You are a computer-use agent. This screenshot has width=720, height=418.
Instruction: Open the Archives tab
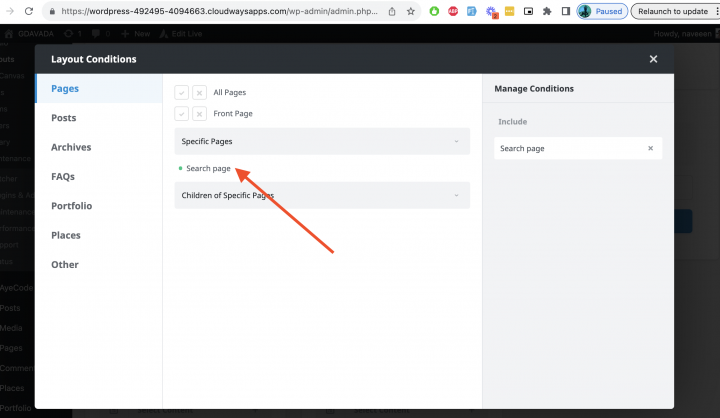click(x=71, y=147)
